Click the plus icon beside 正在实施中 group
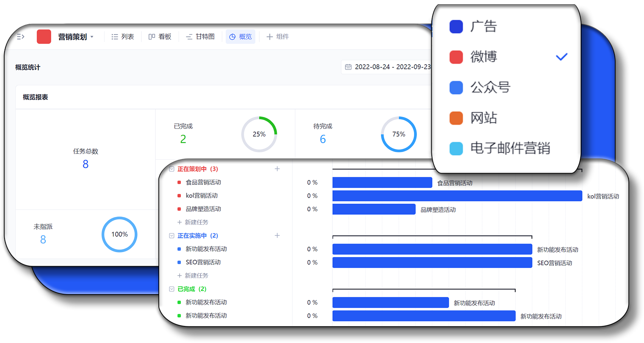This screenshot has width=644, height=343. click(x=277, y=235)
